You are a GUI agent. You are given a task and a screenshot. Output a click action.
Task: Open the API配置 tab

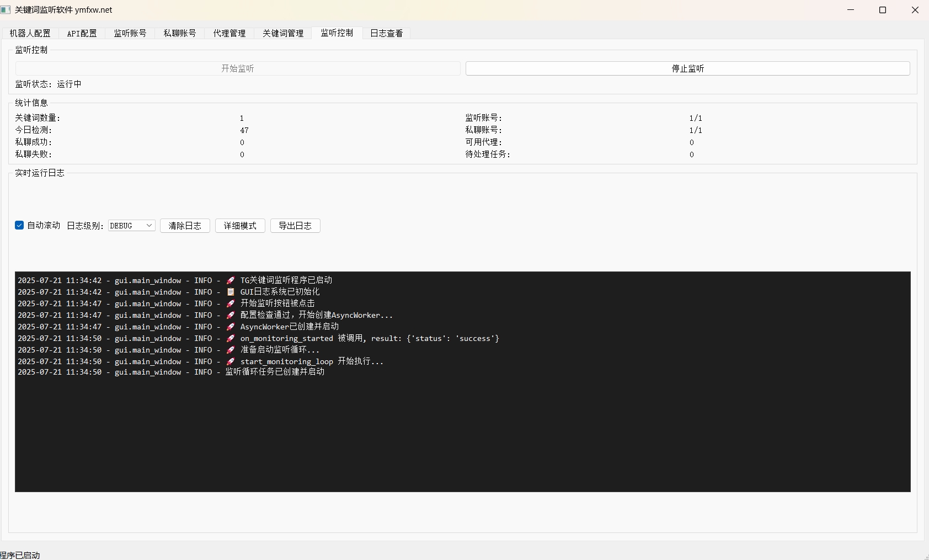coord(82,33)
